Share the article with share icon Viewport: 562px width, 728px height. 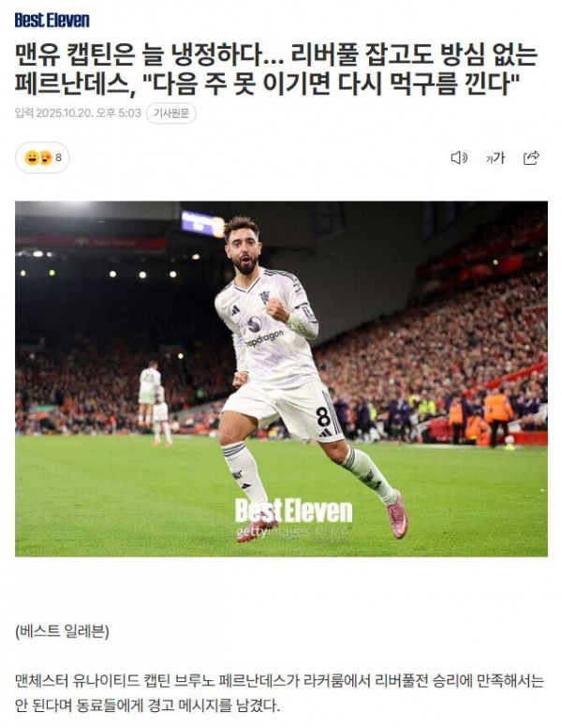pyautogui.click(x=531, y=157)
